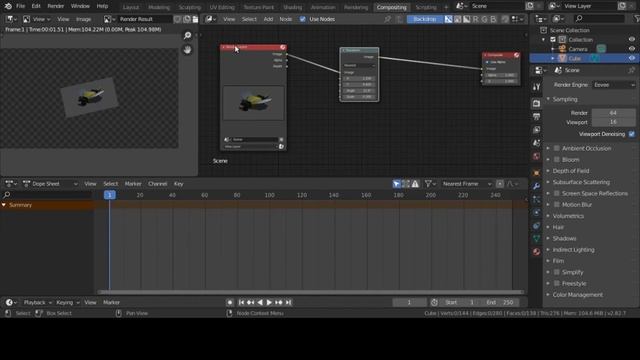640x360 pixels.
Task: Jump to the last frame
Action: point(288,302)
